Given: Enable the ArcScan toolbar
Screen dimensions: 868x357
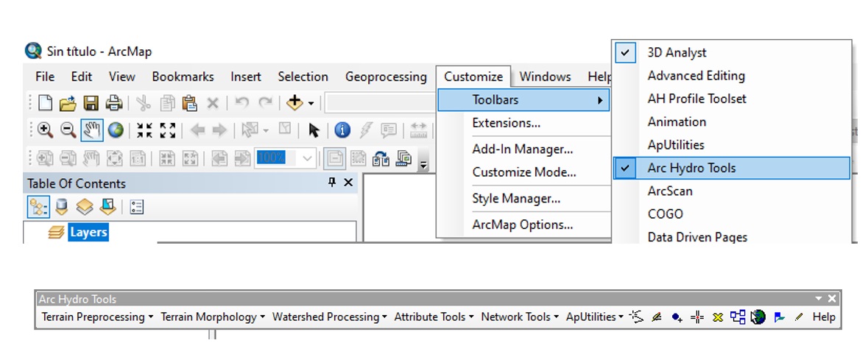Looking at the screenshot, I should click(x=669, y=191).
